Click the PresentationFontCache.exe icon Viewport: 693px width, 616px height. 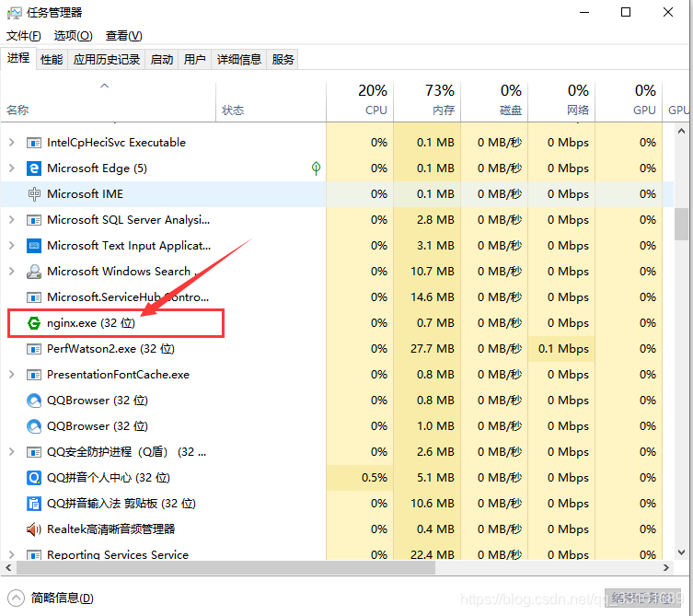34,375
